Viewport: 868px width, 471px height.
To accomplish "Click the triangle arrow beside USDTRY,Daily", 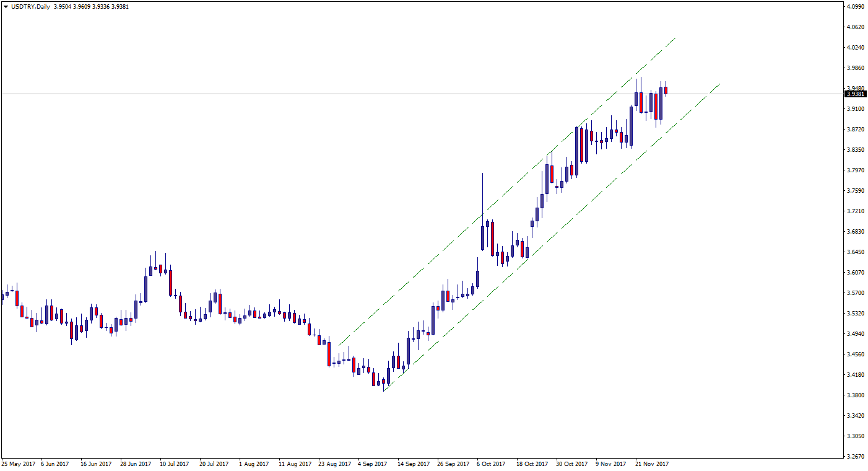I will [6, 7].
